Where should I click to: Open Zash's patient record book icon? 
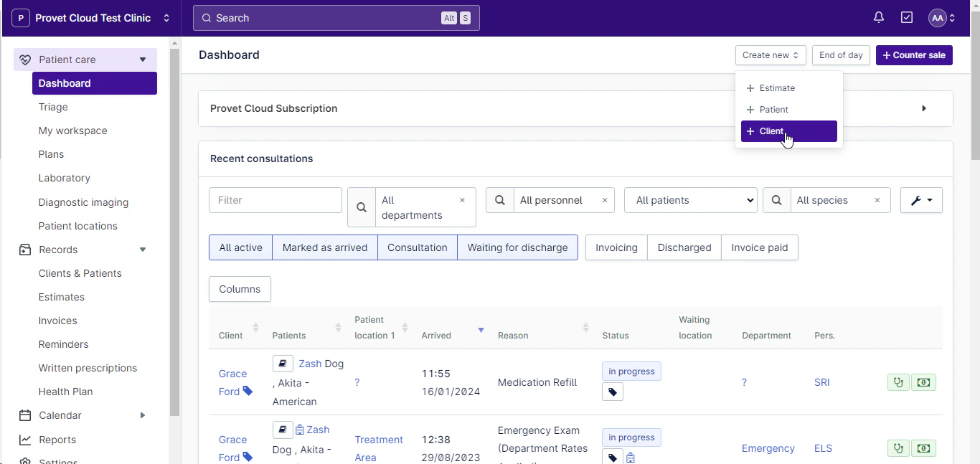(282, 364)
